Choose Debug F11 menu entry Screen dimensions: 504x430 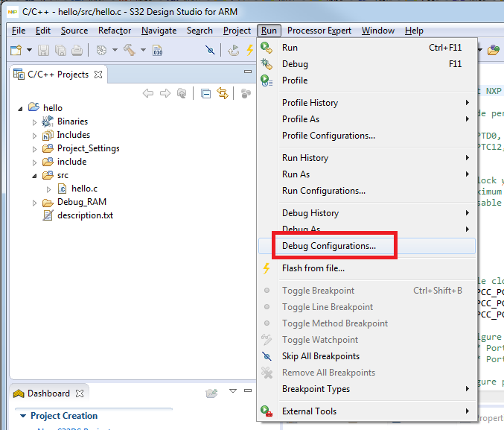click(x=366, y=64)
